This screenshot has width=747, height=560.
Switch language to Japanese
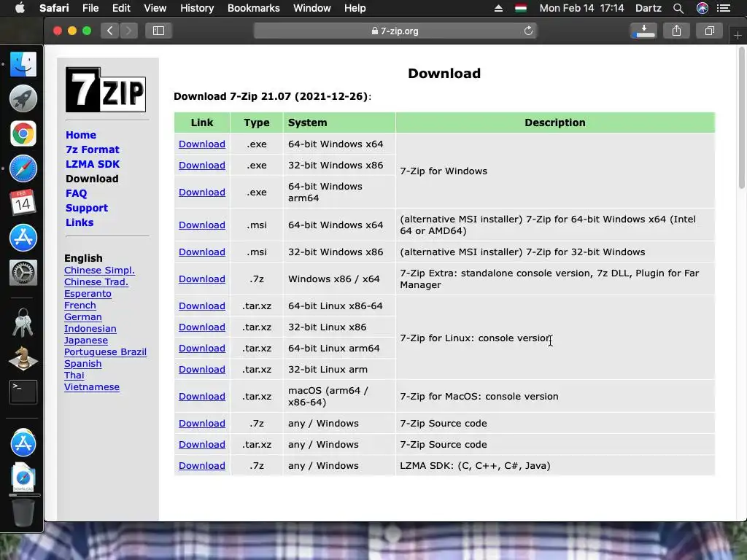[86, 341]
